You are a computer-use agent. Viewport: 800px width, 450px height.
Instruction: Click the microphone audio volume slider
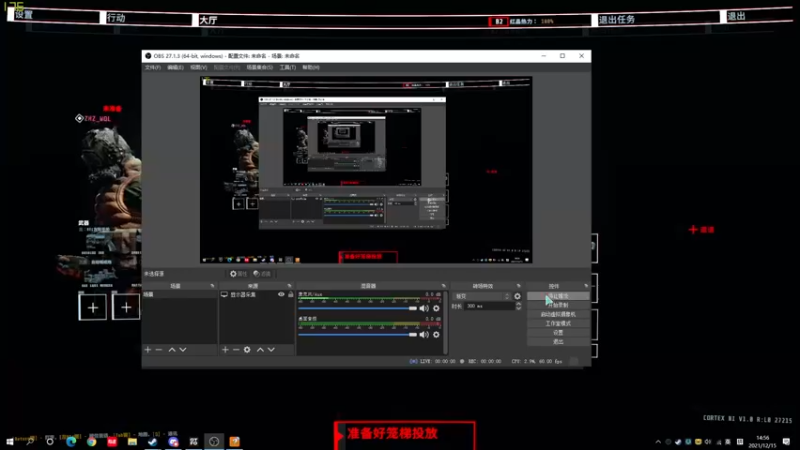pyautogui.click(x=358, y=308)
